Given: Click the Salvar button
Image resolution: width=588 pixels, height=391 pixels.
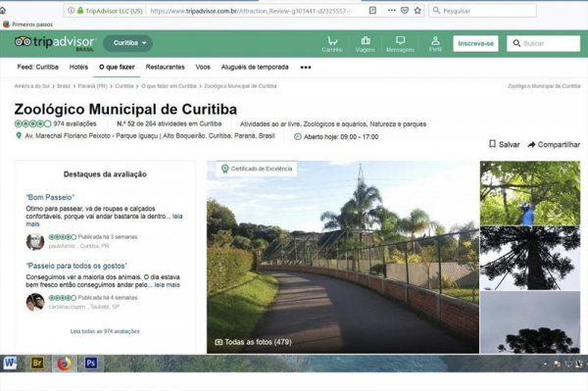Looking at the screenshot, I should click(505, 144).
